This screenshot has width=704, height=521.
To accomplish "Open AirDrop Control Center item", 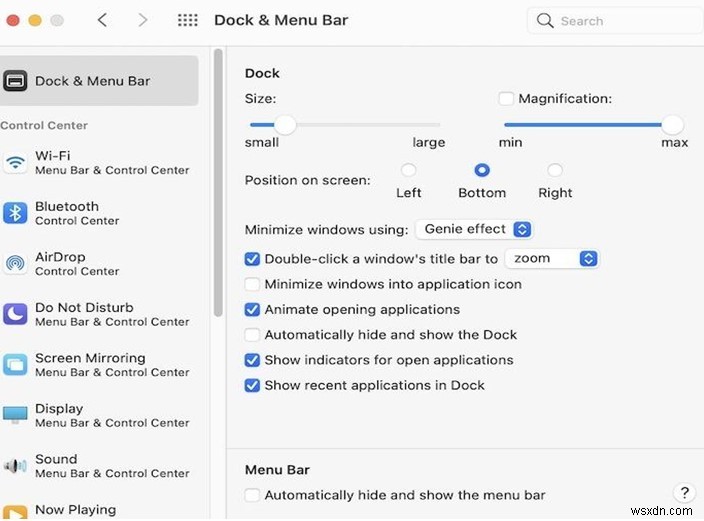I will click(x=99, y=264).
